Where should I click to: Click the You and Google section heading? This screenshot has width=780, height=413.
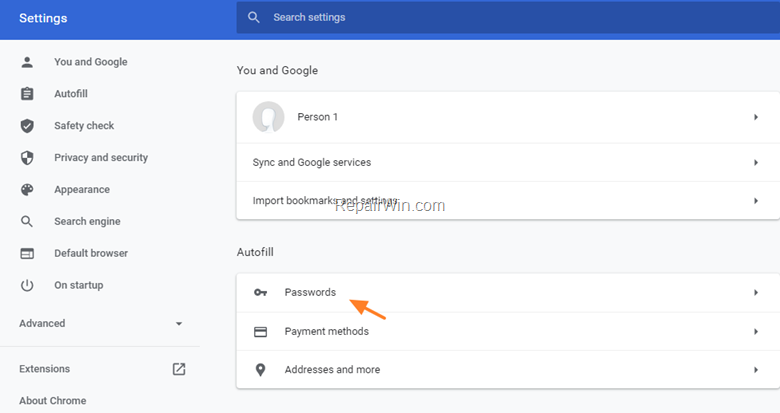[x=277, y=70]
